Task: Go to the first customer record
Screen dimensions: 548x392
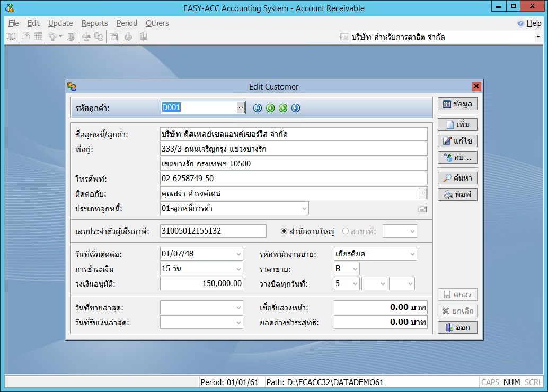Action: [x=258, y=108]
